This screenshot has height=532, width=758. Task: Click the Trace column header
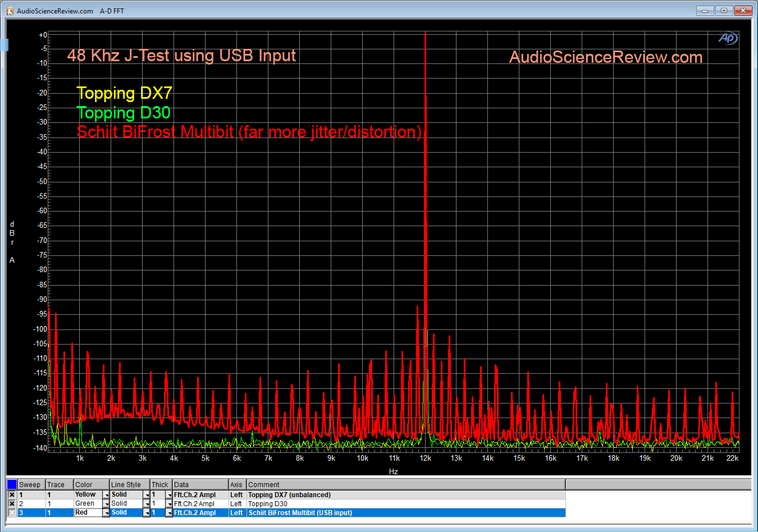pos(60,485)
